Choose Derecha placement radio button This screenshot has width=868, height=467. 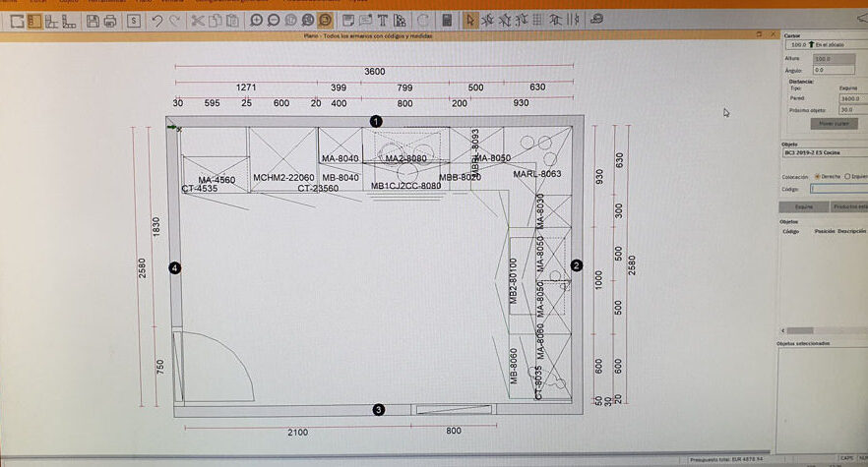tap(817, 177)
